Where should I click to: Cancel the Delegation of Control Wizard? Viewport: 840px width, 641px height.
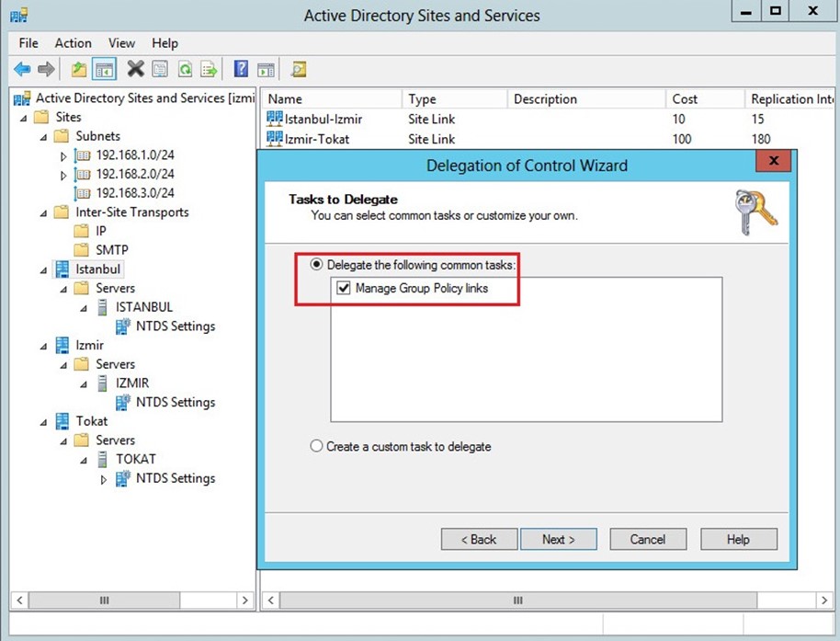[648, 539]
